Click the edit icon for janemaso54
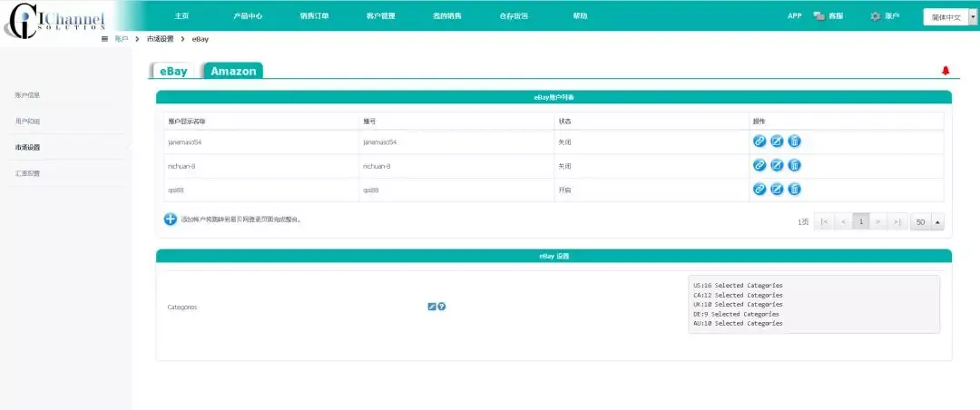The image size is (980, 410). coord(777,142)
